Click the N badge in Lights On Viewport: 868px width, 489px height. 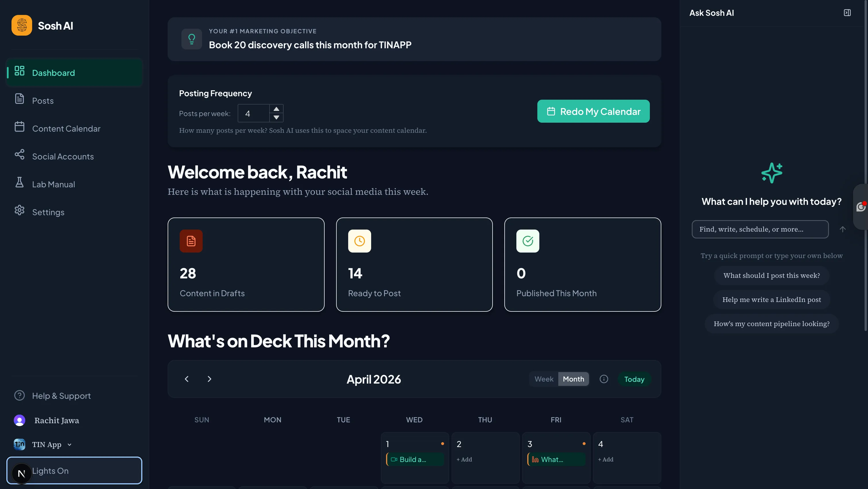click(x=22, y=473)
